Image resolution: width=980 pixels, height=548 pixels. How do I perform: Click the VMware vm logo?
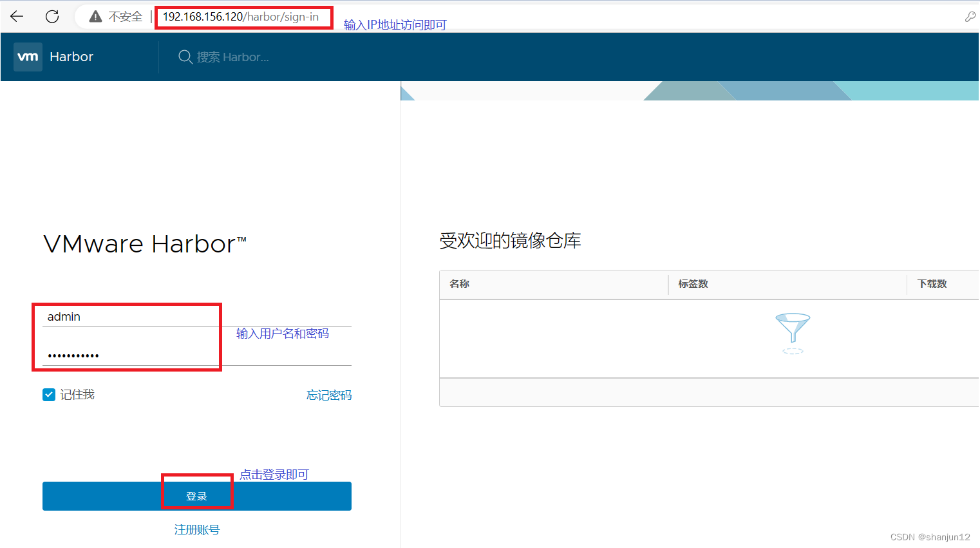click(28, 57)
